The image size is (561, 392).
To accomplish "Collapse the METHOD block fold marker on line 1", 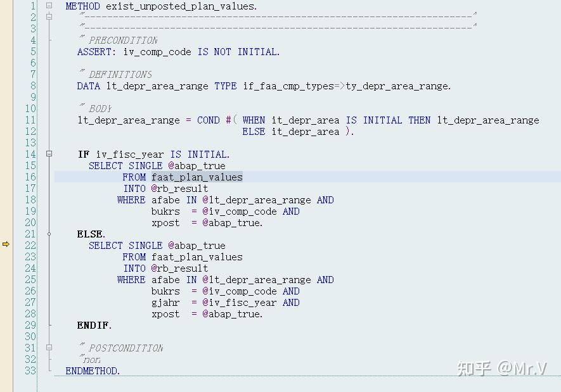I will [48, 6].
